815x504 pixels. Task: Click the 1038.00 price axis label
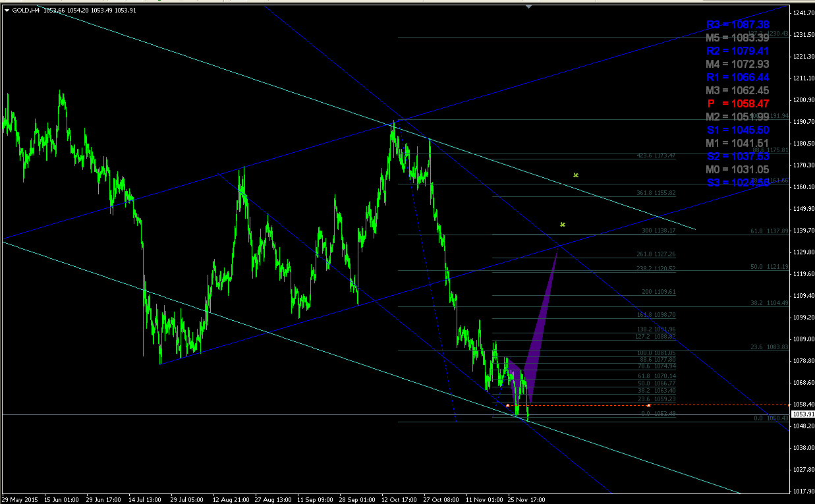pyautogui.click(x=802, y=448)
